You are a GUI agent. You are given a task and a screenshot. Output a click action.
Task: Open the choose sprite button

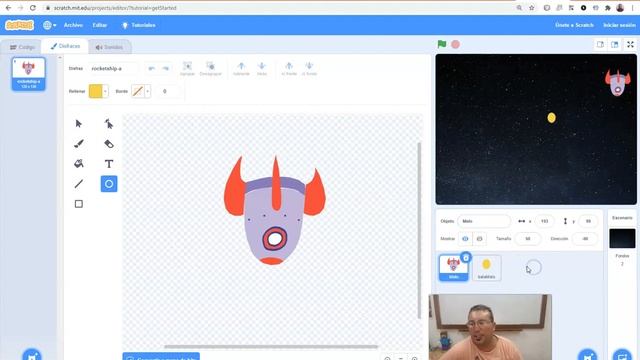point(587,356)
